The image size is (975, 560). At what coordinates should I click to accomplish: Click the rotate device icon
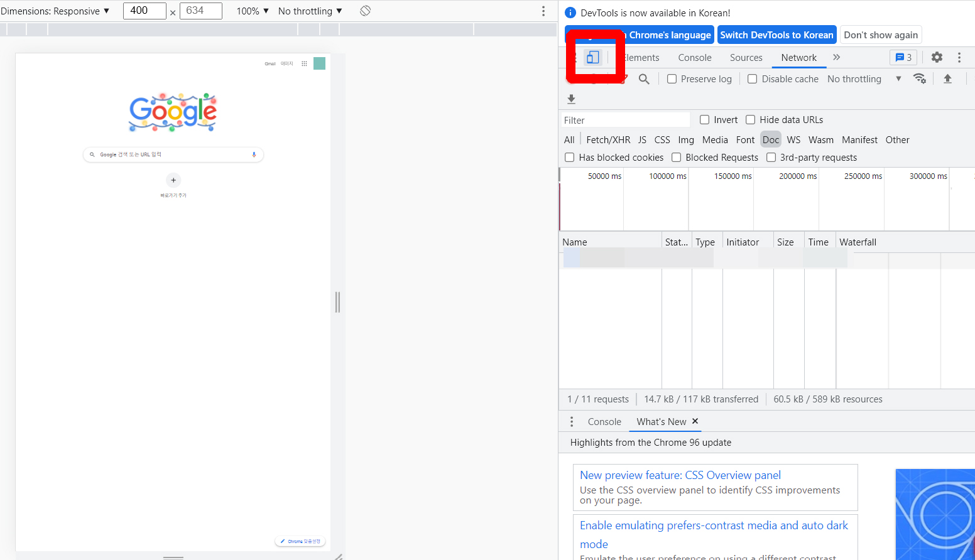[x=365, y=11]
